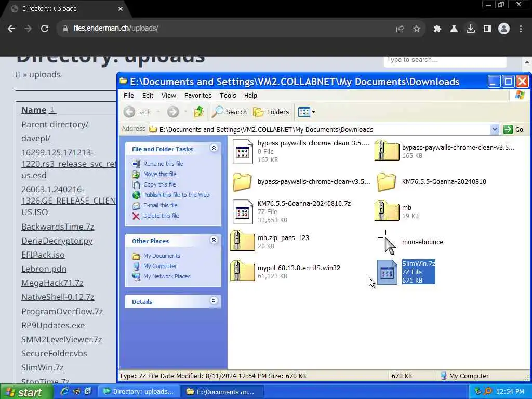The height and width of the screenshot is (399, 532).
Task: Open Chrome three-dot menu
Action: 521,29
